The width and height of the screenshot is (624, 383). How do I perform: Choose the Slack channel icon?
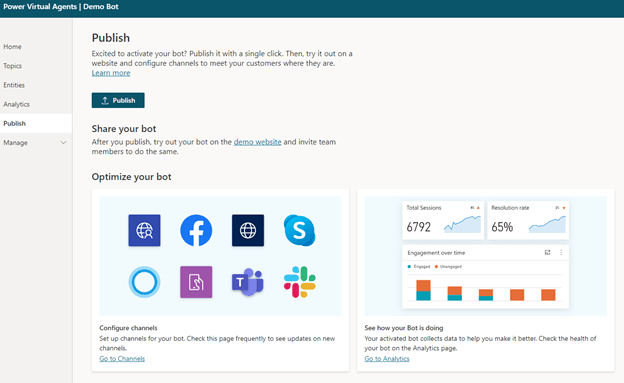(300, 282)
